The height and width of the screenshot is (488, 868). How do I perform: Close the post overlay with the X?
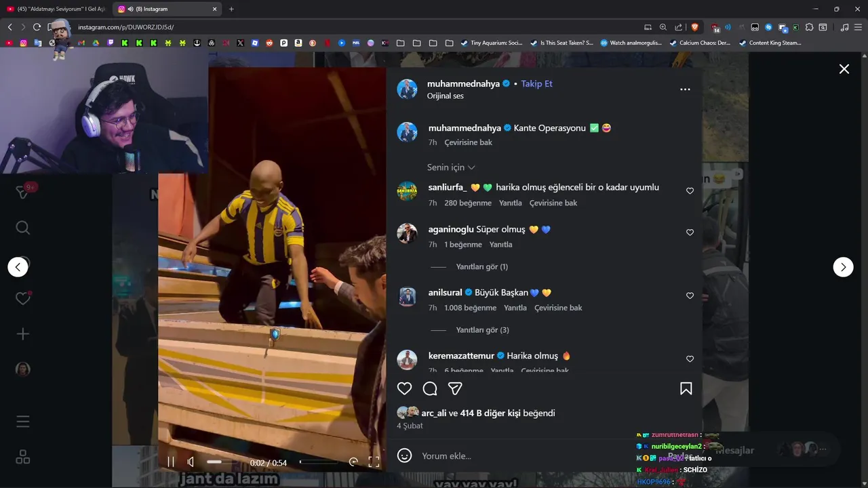844,69
